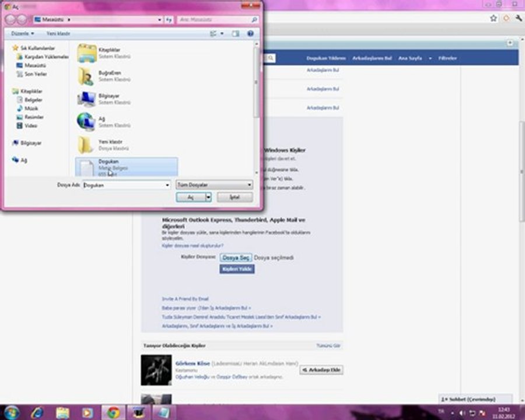The width and height of the screenshot is (525, 420).
Task: Select Video in navigation pane
Action: 30,125
